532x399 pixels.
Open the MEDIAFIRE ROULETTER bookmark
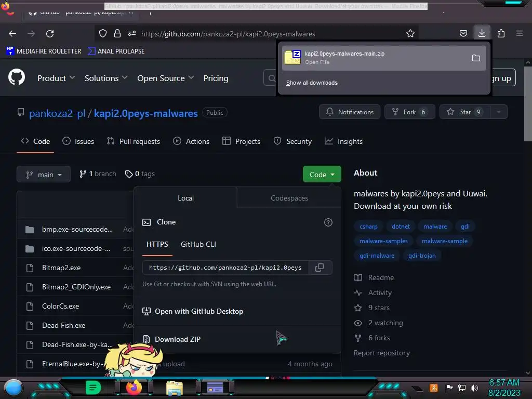click(x=44, y=51)
